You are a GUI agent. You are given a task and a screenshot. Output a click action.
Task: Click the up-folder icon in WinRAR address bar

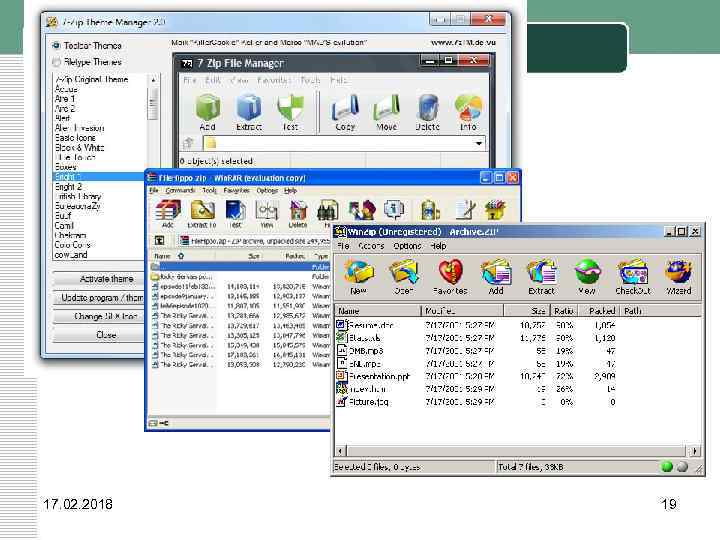[x=159, y=240]
